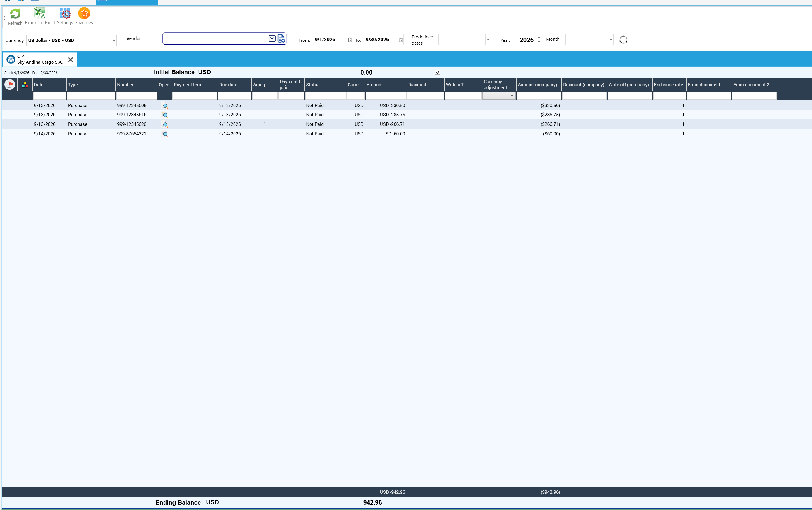Toggle the Initial Balance checkbox
The width and height of the screenshot is (812, 510).
pyautogui.click(x=437, y=72)
